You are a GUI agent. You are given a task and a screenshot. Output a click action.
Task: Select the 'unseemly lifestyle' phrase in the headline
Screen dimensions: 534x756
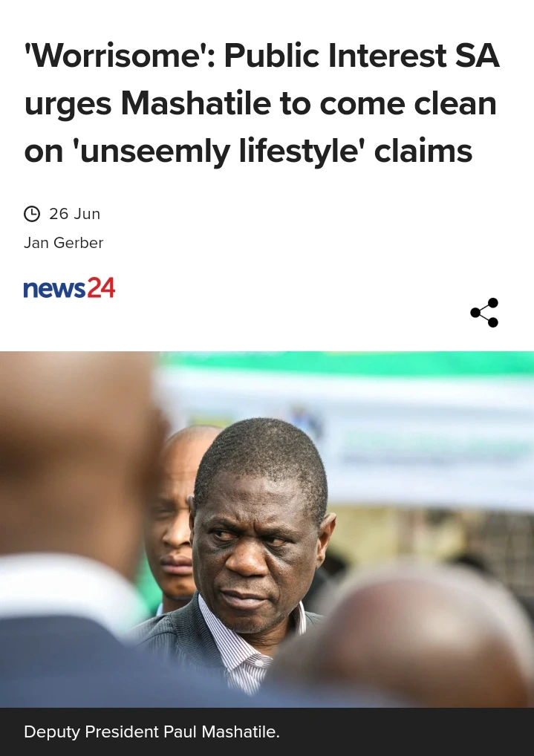pos(220,151)
